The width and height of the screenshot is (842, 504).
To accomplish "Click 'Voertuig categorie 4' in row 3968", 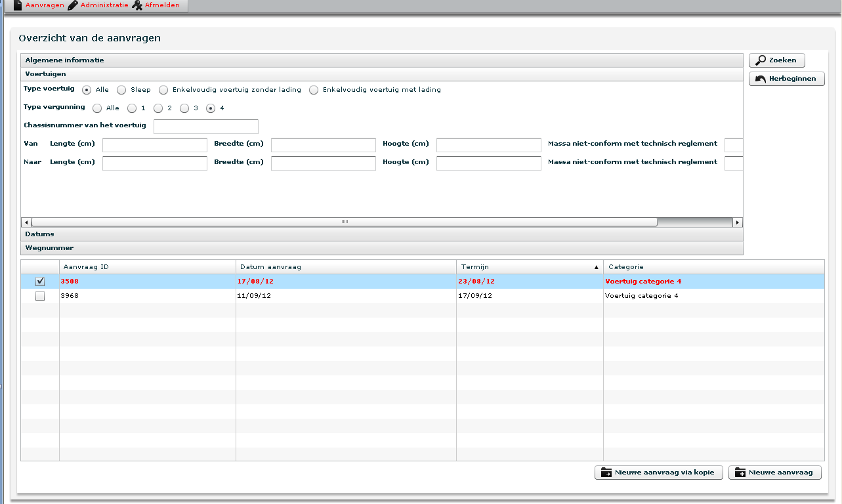I will [x=642, y=296].
